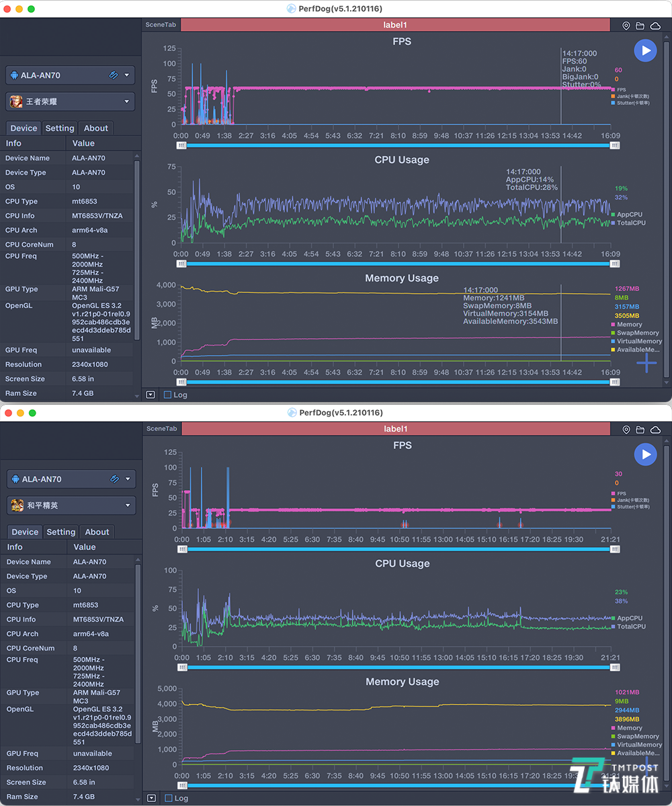Switch to About tab in 和平精英 window

click(97, 532)
